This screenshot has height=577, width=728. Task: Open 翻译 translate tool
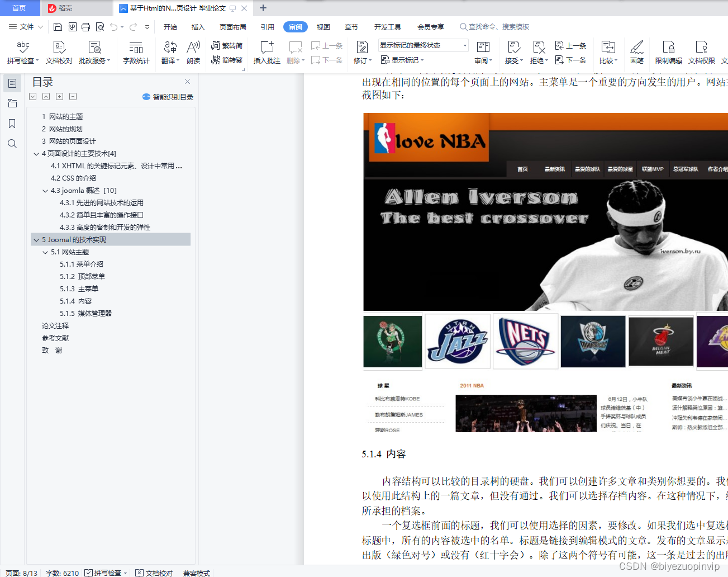pyautogui.click(x=170, y=53)
